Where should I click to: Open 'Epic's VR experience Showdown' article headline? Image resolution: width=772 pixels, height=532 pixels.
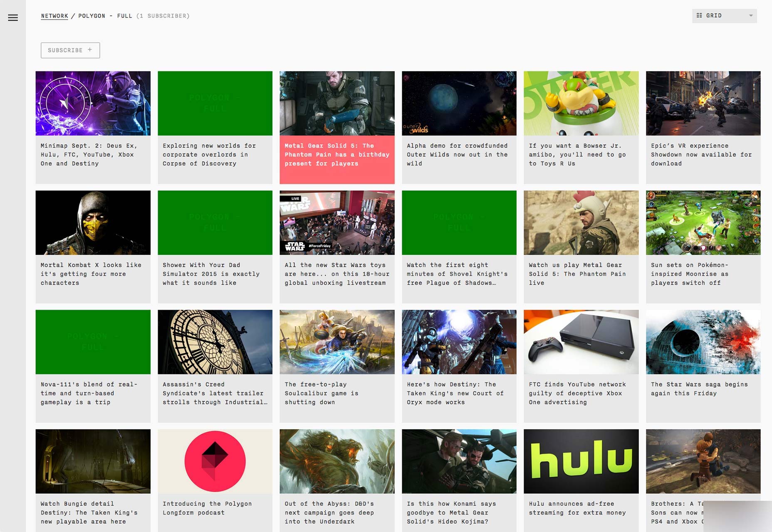(x=701, y=155)
